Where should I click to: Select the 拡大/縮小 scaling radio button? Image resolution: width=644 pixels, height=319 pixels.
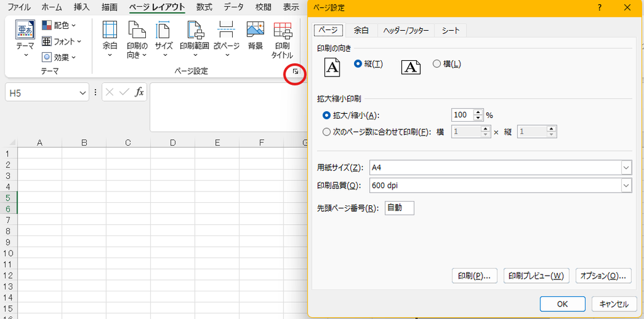(x=326, y=116)
